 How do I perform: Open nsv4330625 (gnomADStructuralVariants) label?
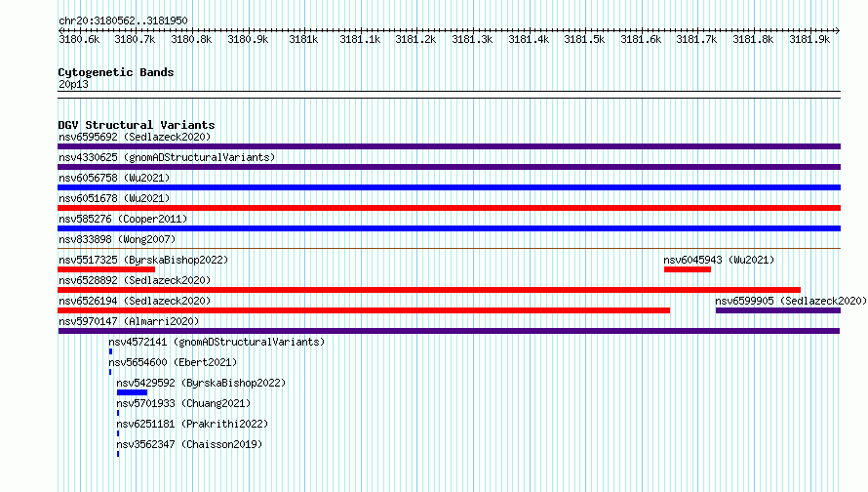(x=167, y=157)
